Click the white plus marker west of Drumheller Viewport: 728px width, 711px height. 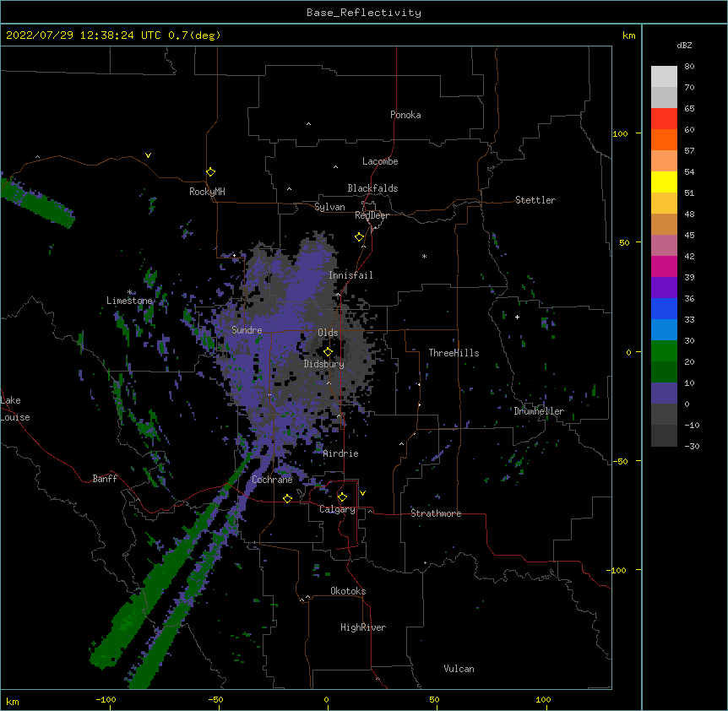[517, 317]
